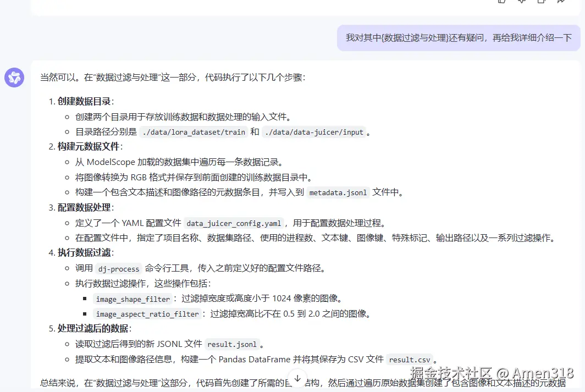Screen dimensions: 585x392
Task: Click heading 创建数据目录 in the response
Action: [x=83, y=102]
